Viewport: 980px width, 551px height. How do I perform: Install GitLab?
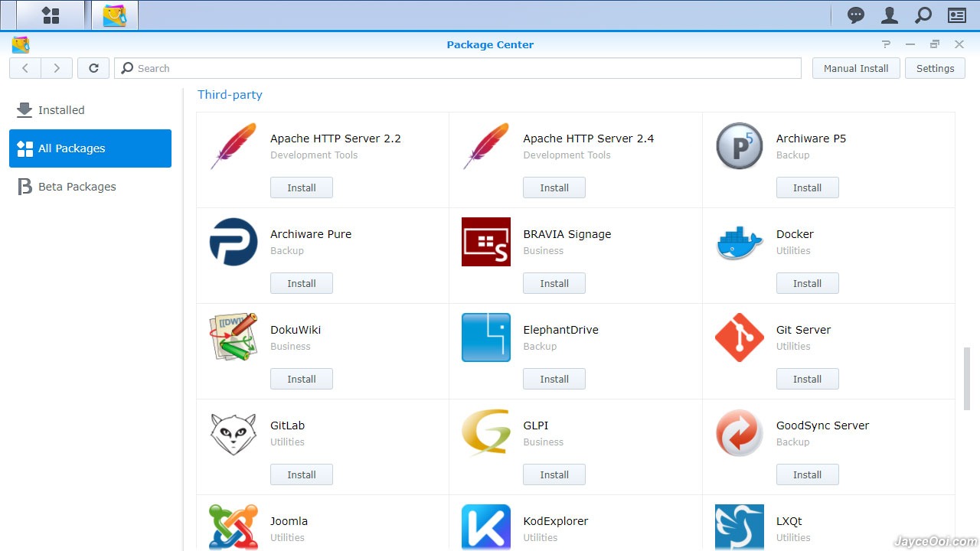coord(302,474)
